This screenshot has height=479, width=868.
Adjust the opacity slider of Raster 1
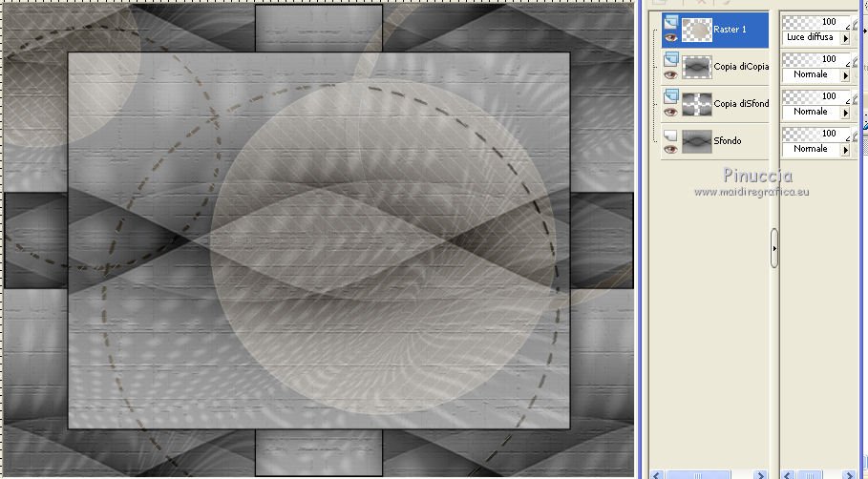(x=816, y=23)
